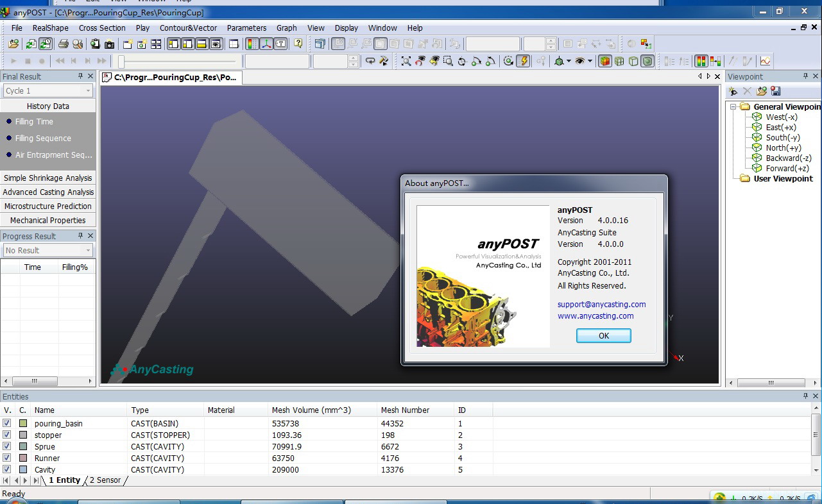Image resolution: width=822 pixels, height=504 pixels.
Task: Click the Mesh Volume column header
Action: [x=322, y=410]
